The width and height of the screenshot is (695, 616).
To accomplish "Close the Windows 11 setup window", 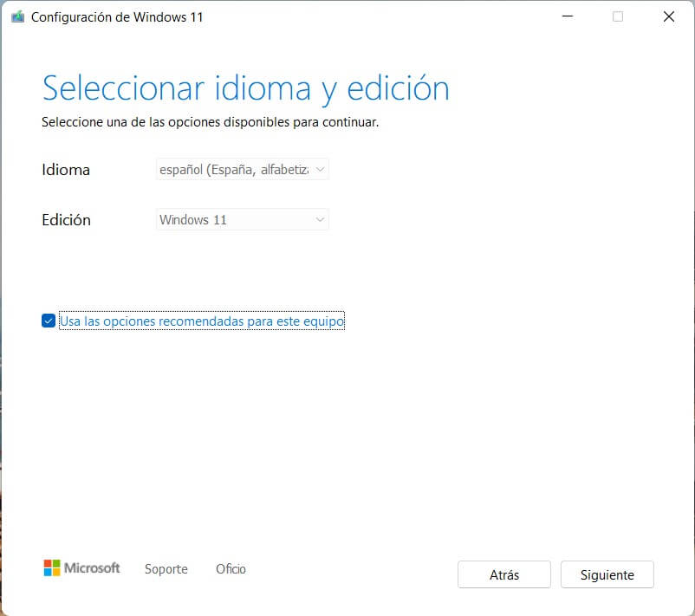I will point(668,16).
